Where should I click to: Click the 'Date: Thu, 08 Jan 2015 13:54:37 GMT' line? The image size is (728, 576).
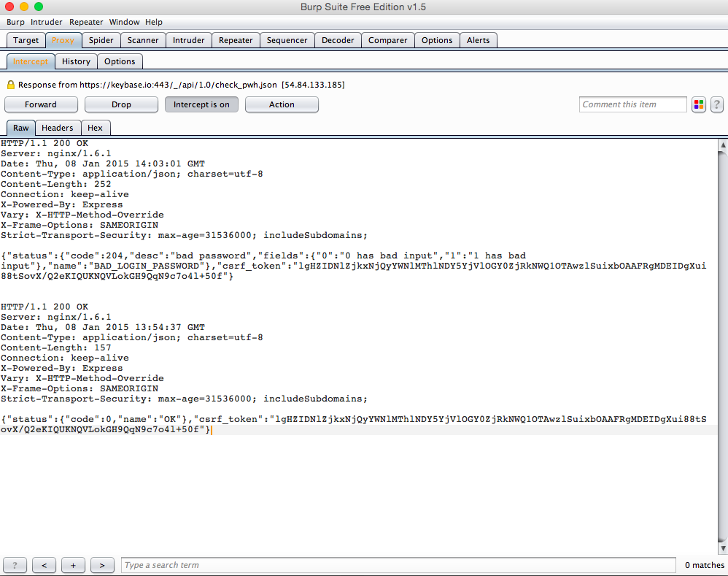[103, 327]
